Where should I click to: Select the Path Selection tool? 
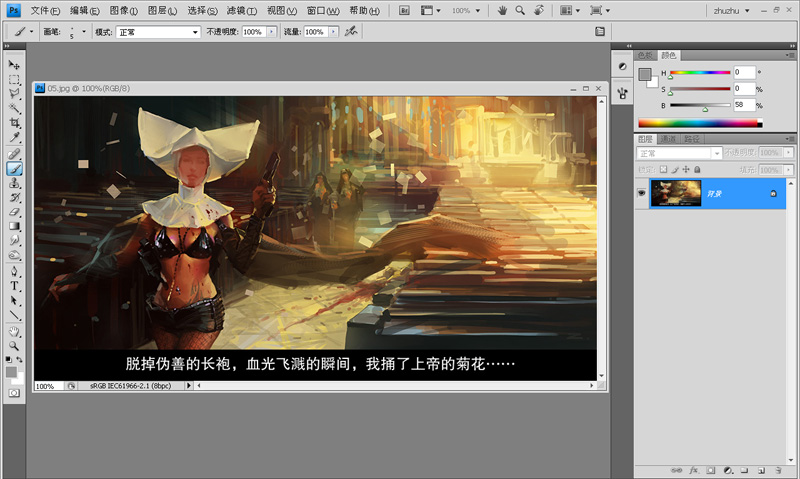click(x=14, y=300)
